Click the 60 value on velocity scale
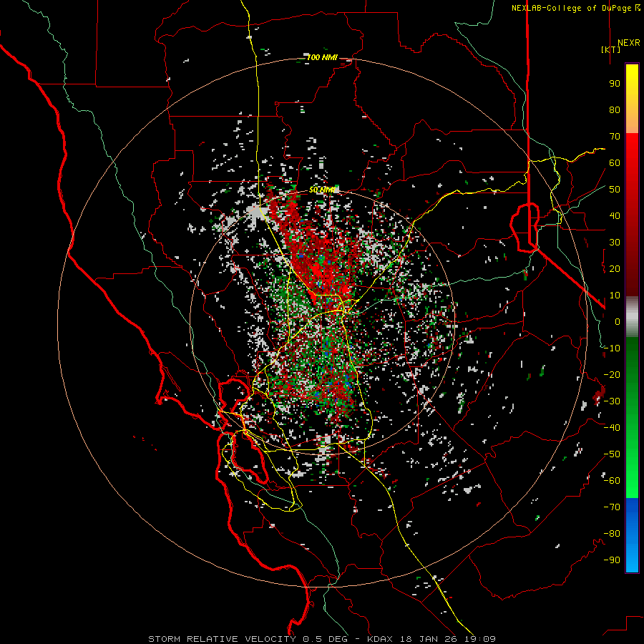This screenshot has width=644, height=644. point(615,163)
